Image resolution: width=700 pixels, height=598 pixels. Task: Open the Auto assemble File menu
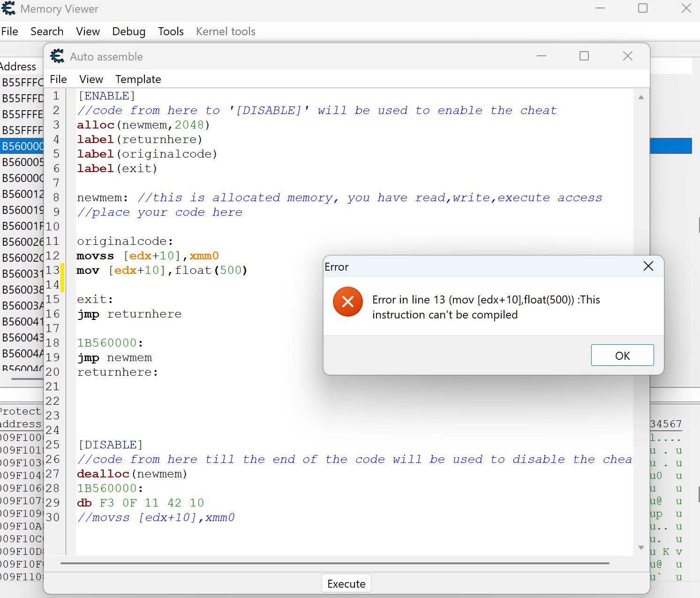point(58,79)
